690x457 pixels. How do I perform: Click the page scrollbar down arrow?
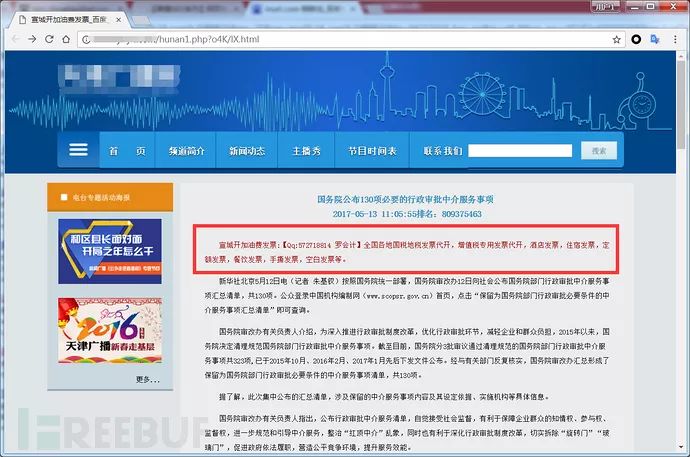pyautogui.click(x=681, y=448)
